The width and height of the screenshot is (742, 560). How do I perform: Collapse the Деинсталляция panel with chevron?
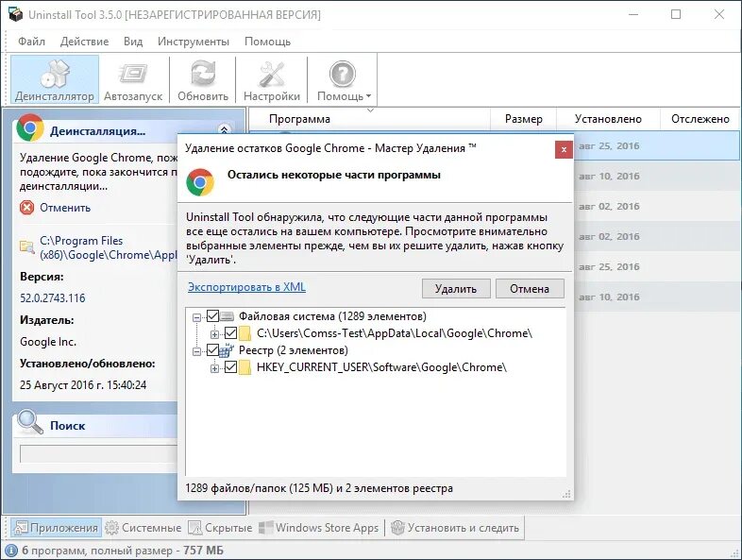tap(225, 129)
